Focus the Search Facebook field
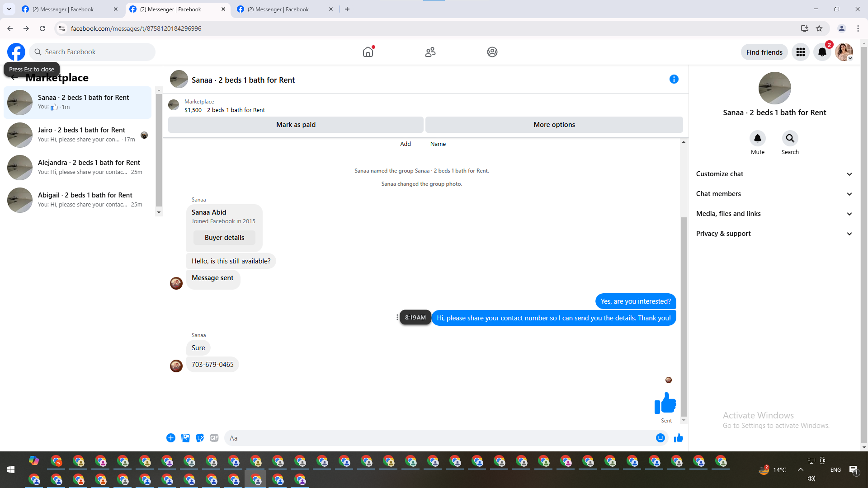The image size is (868, 488). pyautogui.click(x=93, y=52)
